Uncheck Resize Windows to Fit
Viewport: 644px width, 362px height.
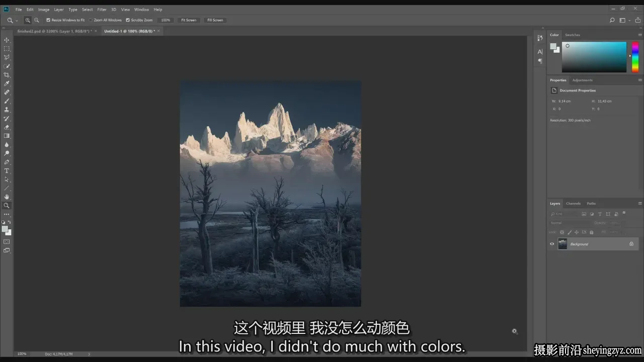pyautogui.click(x=48, y=20)
